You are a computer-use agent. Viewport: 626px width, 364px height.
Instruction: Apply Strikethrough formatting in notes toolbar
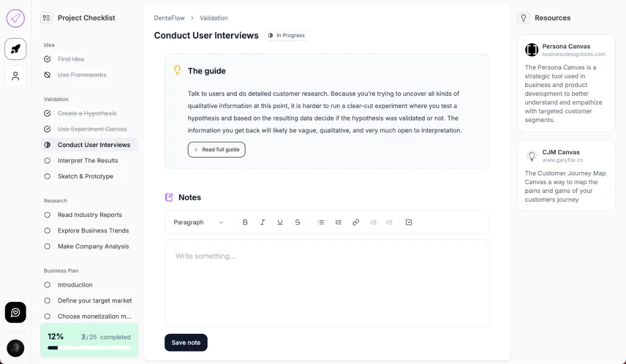297,222
